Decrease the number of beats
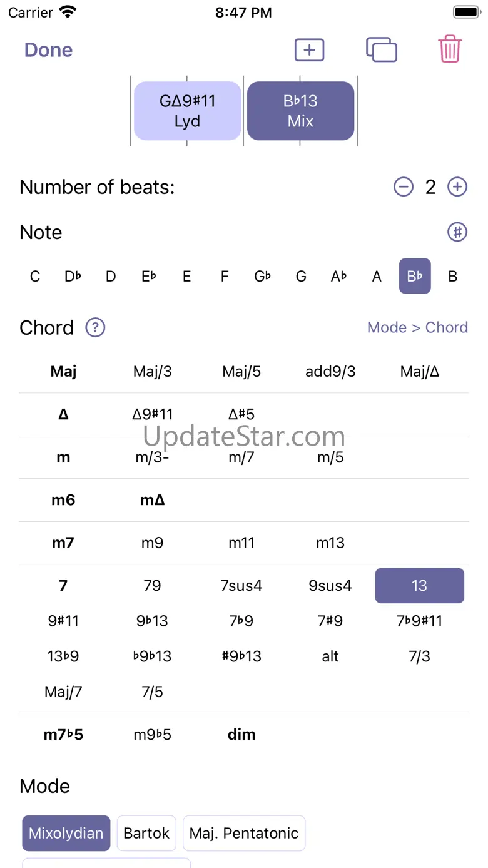This screenshot has width=488, height=868. (404, 187)
